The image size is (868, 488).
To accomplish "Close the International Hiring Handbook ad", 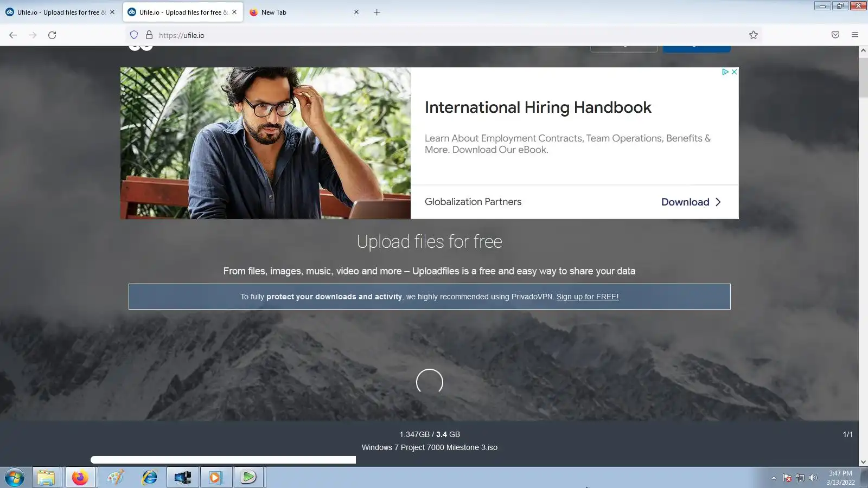I will [734, 72].
